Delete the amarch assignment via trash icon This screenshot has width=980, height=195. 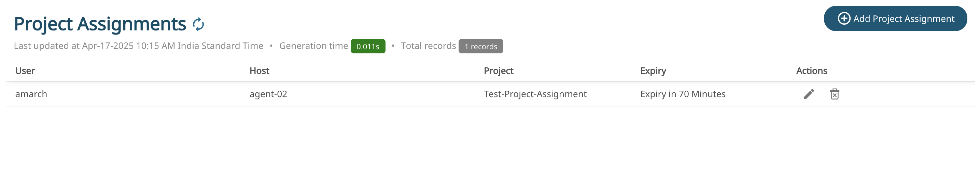pyautogui.click(x=834, y=94)
